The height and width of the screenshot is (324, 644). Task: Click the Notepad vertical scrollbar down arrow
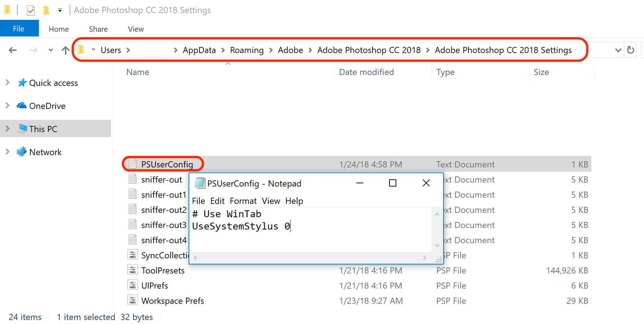coord(437,245)
